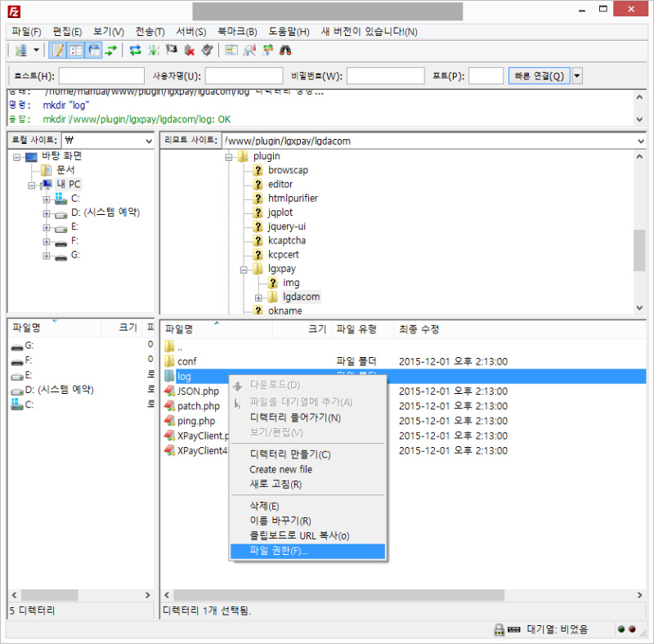
Task: Expand the lgdacom folder in remote tree
Action: 258,297
